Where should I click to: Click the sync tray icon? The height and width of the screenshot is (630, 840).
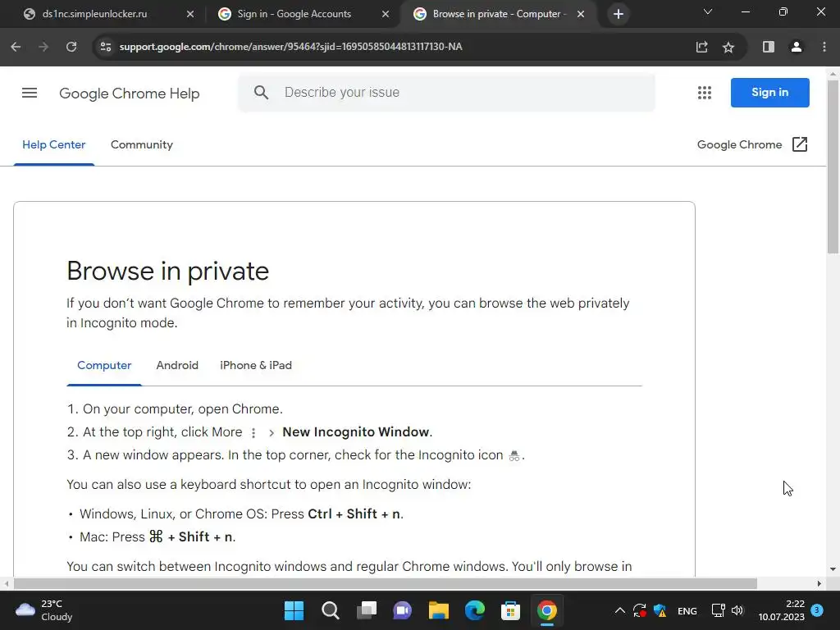(x=639, y=610)
